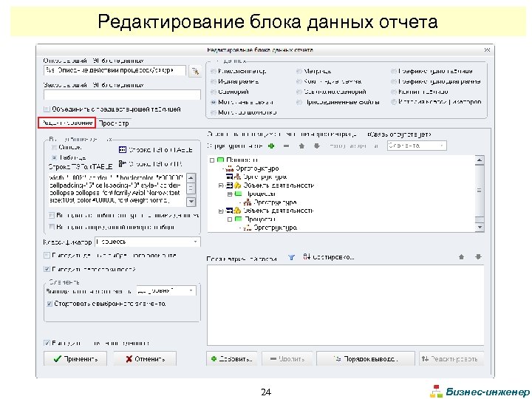
Task: Select the Сценарий radio button
Action: point(213,92)
